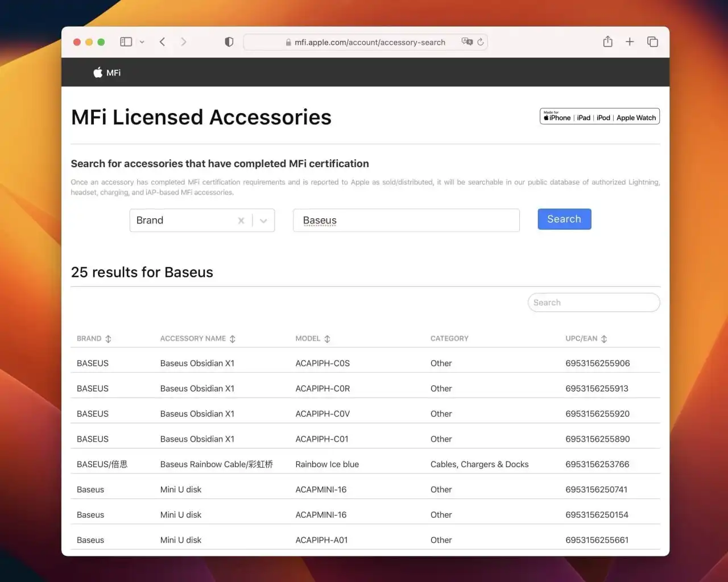Click the blue Search button

tap(564, 219)
